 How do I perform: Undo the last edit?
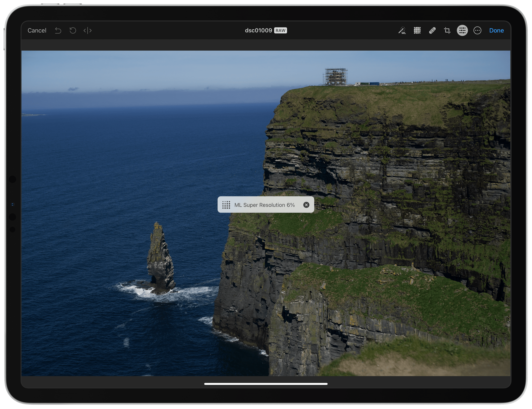(58, 30)
